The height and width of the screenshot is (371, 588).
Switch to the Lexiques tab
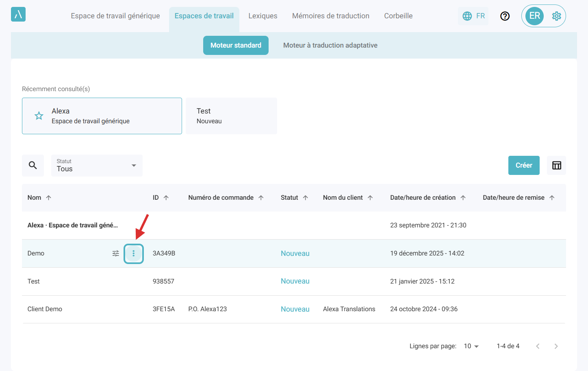[263, 16]
